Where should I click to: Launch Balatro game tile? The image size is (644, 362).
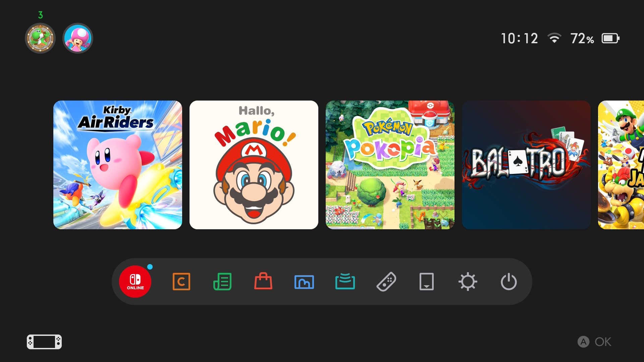click(526, 165)
